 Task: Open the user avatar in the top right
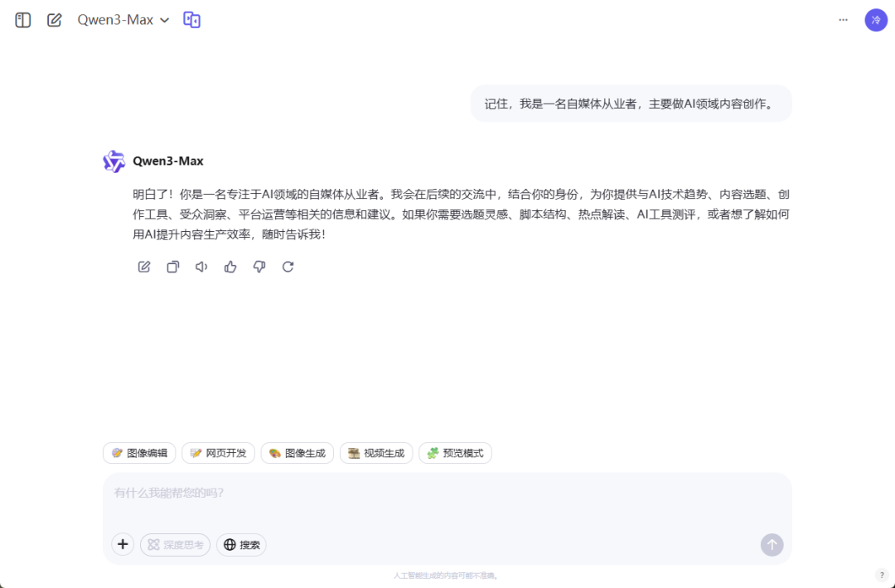coord(876,19)
